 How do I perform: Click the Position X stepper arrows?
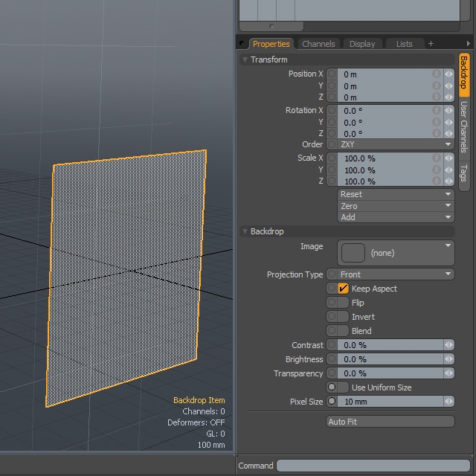449,74
